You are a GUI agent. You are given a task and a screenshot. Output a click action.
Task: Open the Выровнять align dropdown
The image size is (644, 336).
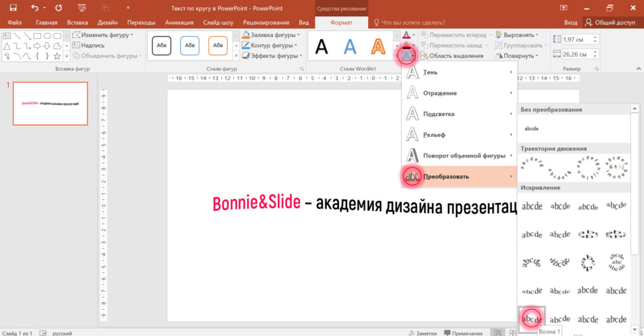(x=517, y=35)
